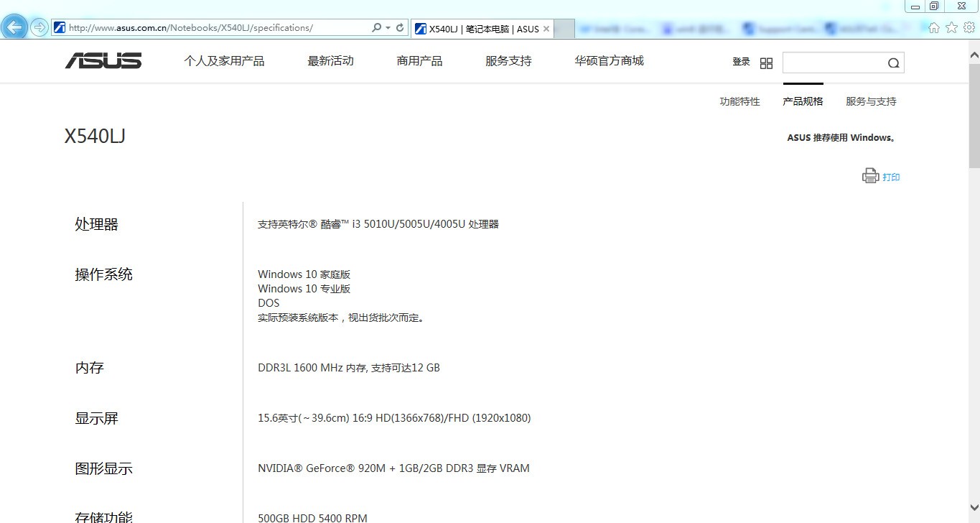This screenshot has width=980, height=523.
Task: Click the vertical scrollbar thumb
Action: click(974, 115)
